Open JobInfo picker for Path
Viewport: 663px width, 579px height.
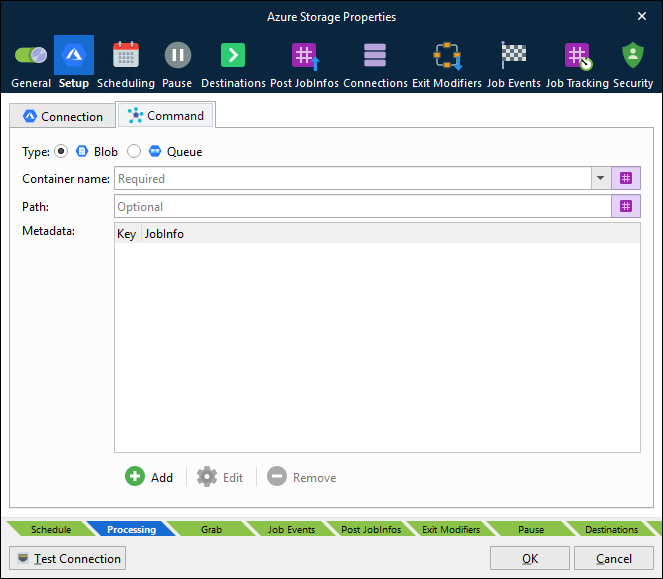click(626, 206)
